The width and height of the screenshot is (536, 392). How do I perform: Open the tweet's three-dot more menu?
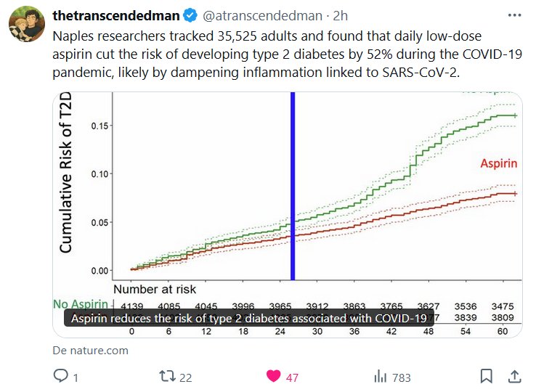[514, 15]
